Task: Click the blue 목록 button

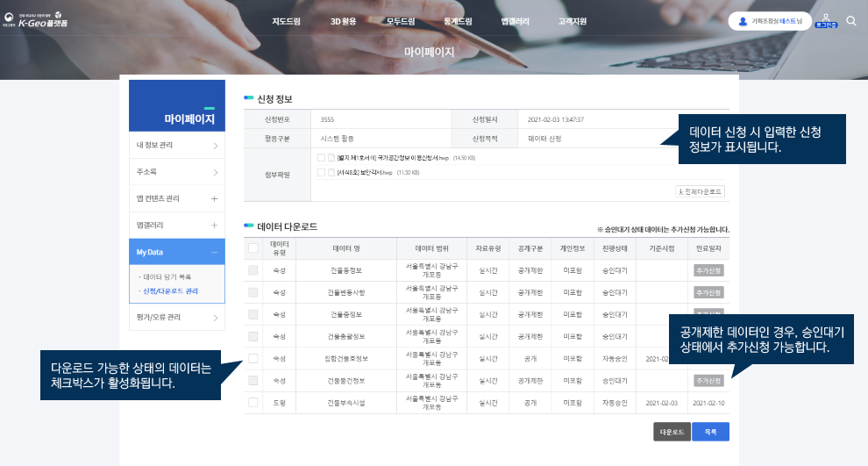Action: [710, 433]
